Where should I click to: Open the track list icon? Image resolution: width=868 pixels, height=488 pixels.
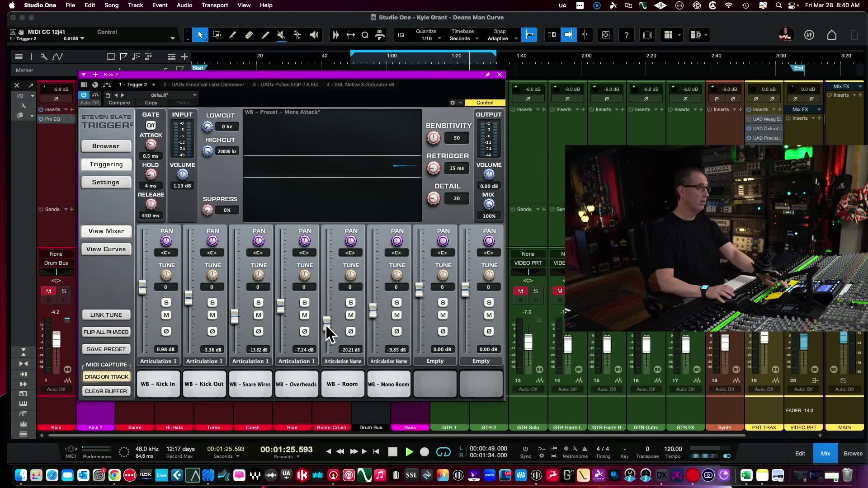[19, 56]
